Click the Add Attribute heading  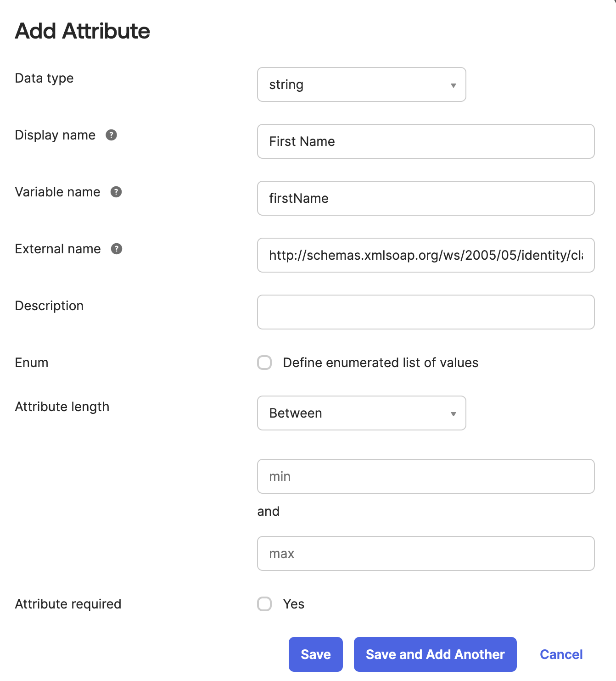82,30
